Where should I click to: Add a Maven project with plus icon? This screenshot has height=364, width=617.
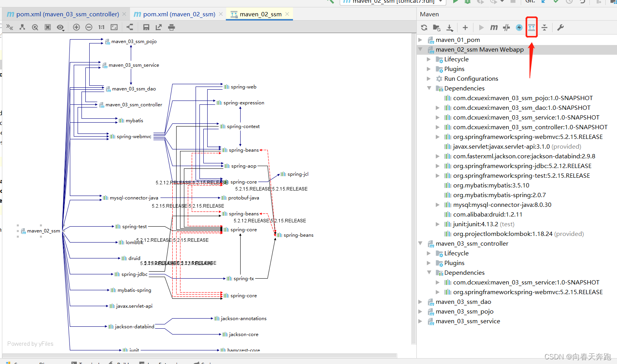pyautogui.click(x=465, y=28)
